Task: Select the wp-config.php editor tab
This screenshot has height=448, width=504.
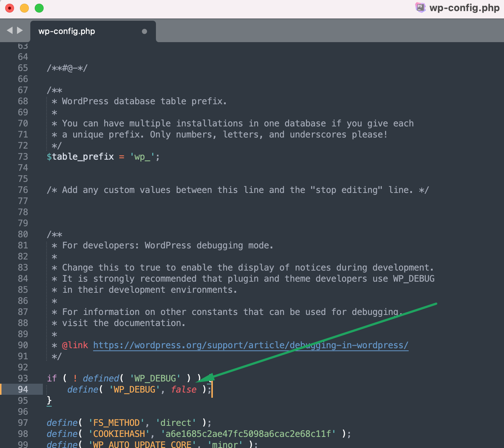Action: 93,31
